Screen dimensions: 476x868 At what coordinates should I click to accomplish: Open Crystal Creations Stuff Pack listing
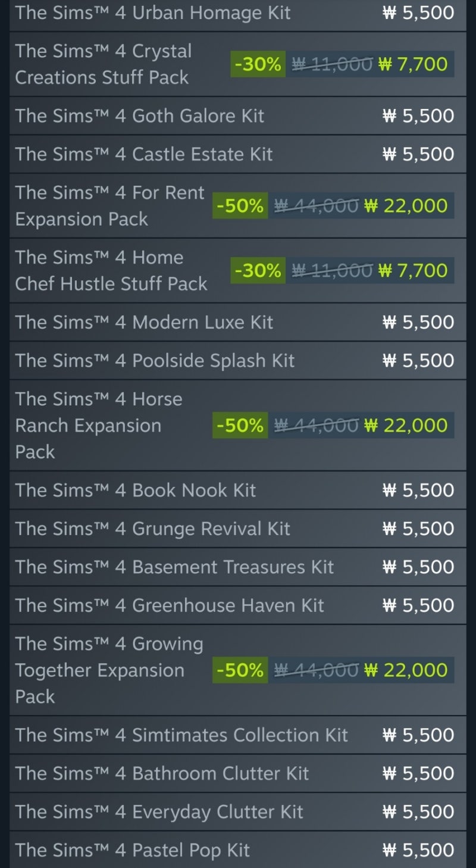[237, 64]
